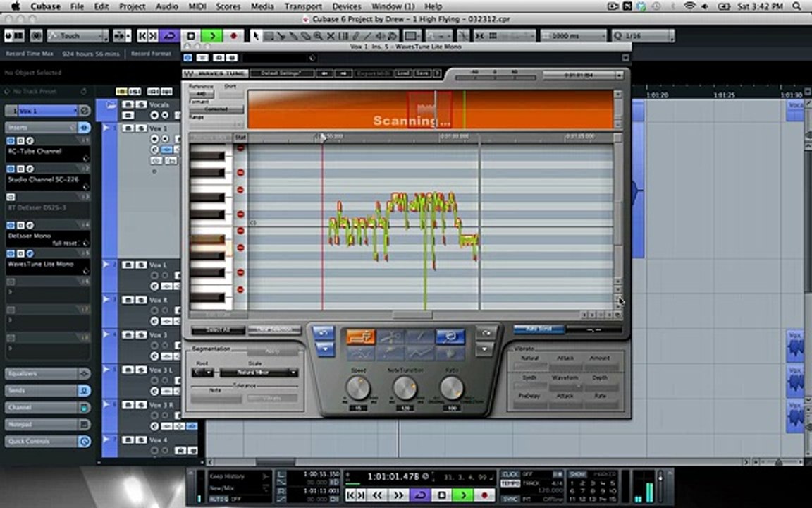Image resolution: width=812 pixels, height=508 pixels.
Task: Adjust the Ratio knob
Action: click(x=452, y=387)
